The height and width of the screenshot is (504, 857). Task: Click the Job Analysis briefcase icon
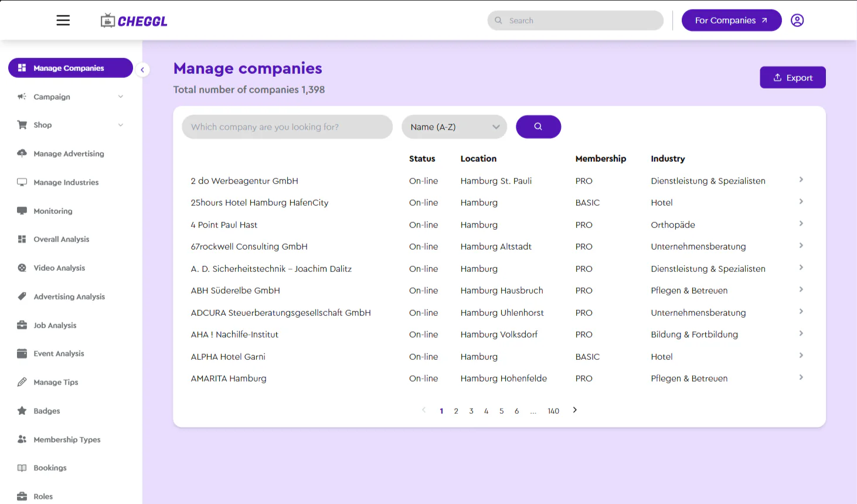[22, 325]
